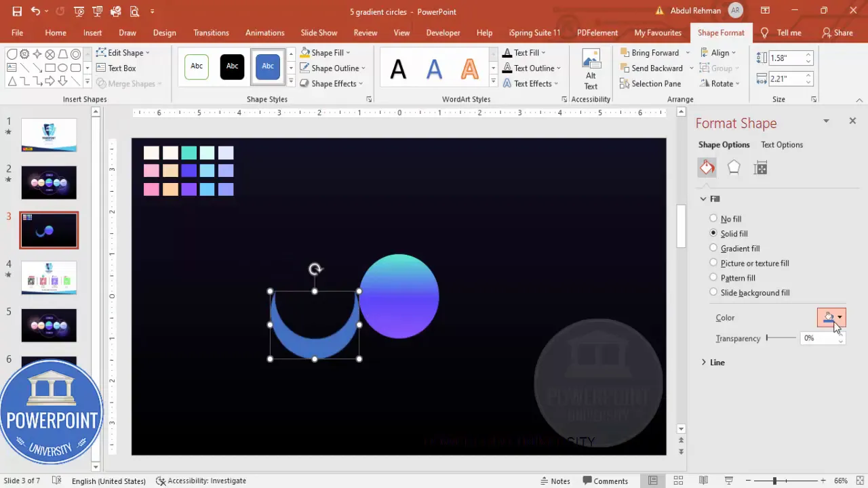Viewport: 868px width, 488px height.
Task: Select Picture or texture fill option
Action: pyautogui.click(x=749, y=263)
